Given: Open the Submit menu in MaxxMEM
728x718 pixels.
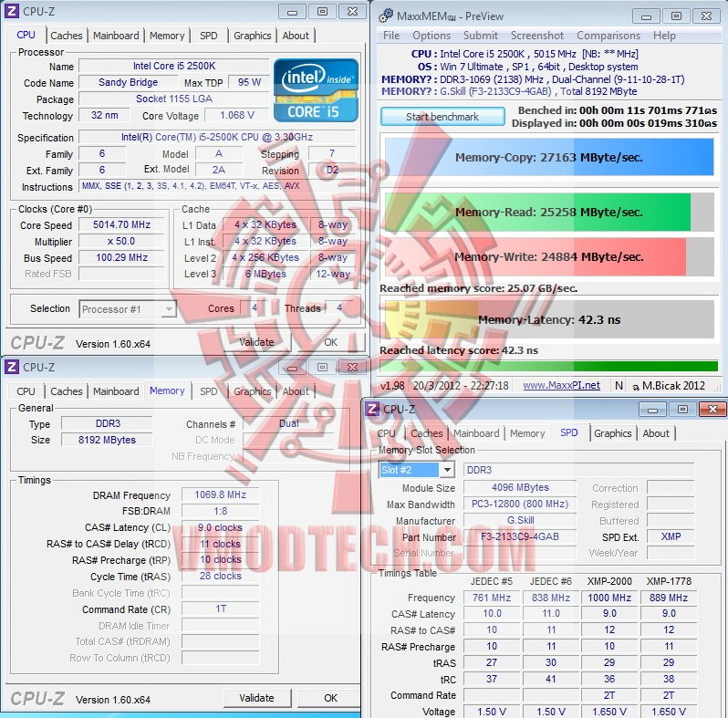Looking at the screenshot, I should coord(481,36).
